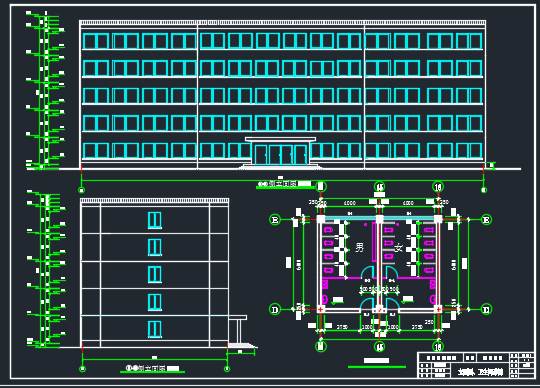
Task: Select the right axis bubble labeled E
Action: point(486,220)
